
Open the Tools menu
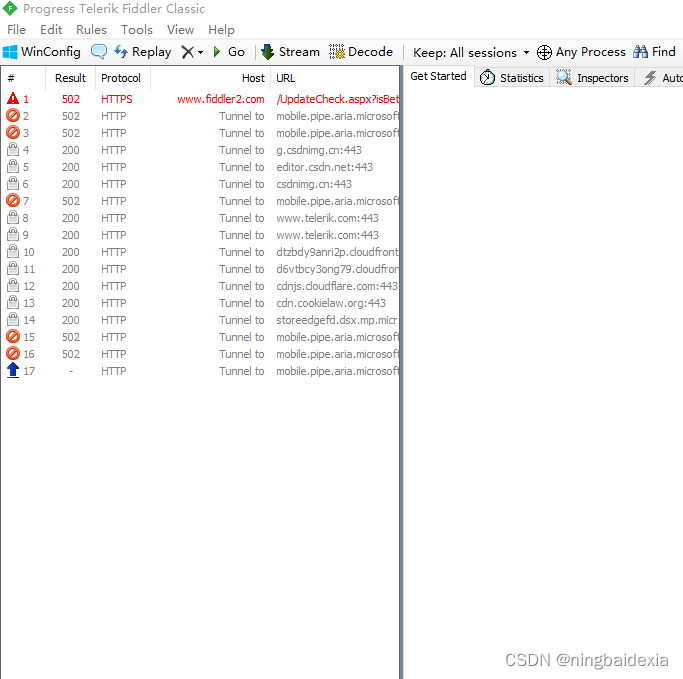pyautogui.click(x=137, y=30)
